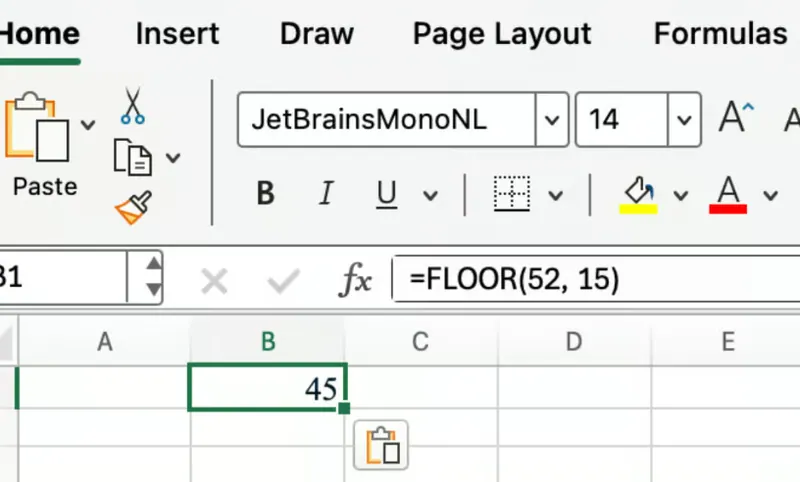Click the fx Insert Function icon
Viewport: 800px width, 482px height.
pos(355,281)
